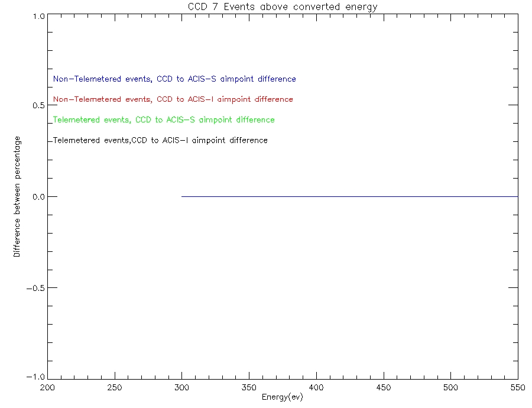Click the y-axis tick label 0.5

(x=38, y=106)
